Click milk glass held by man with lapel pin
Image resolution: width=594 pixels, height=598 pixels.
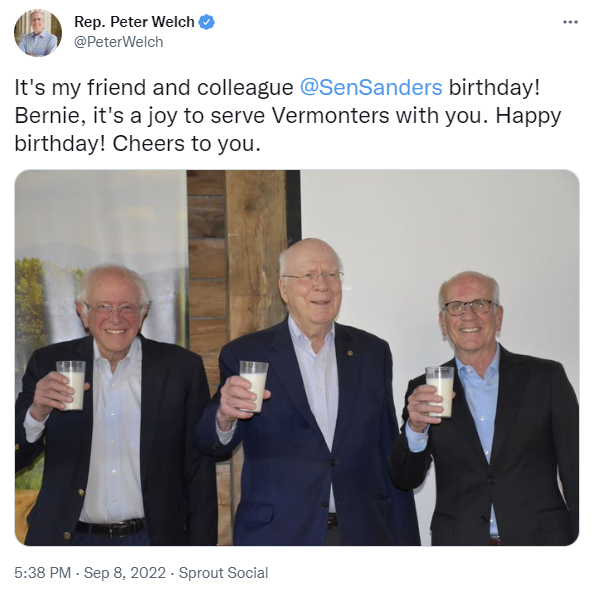pos(254,386)
